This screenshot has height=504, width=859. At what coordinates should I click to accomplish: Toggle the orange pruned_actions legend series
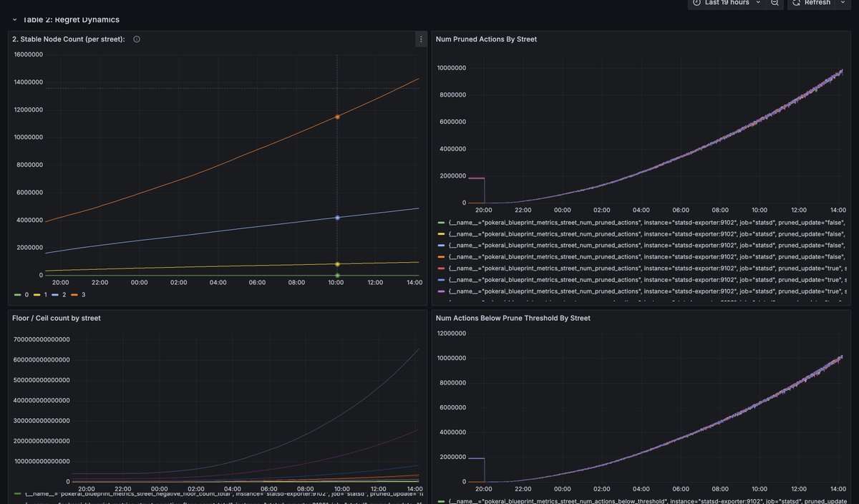642,257
